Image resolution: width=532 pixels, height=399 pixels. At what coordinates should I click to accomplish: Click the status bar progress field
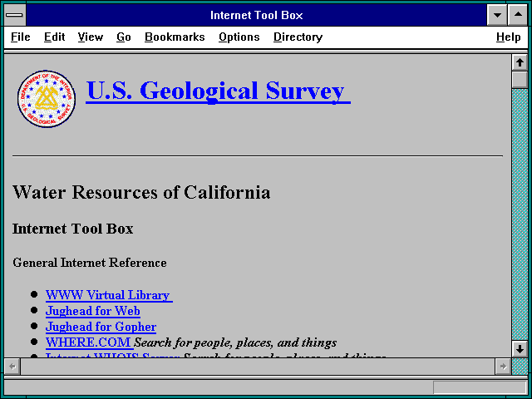click(480, 387)
